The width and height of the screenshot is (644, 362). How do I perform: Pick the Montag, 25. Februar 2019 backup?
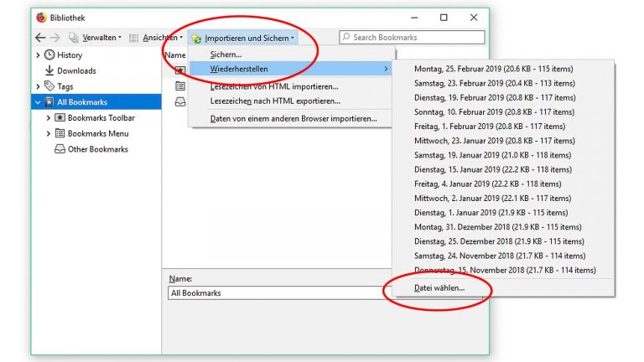tap(493, 69)
